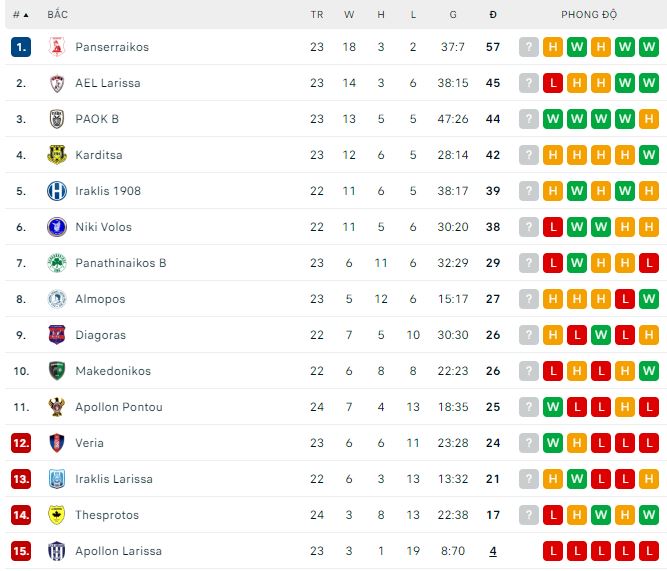Open the Makedonikos team link
The width and height of the screenshot is (667, 571).
point(113,371)
